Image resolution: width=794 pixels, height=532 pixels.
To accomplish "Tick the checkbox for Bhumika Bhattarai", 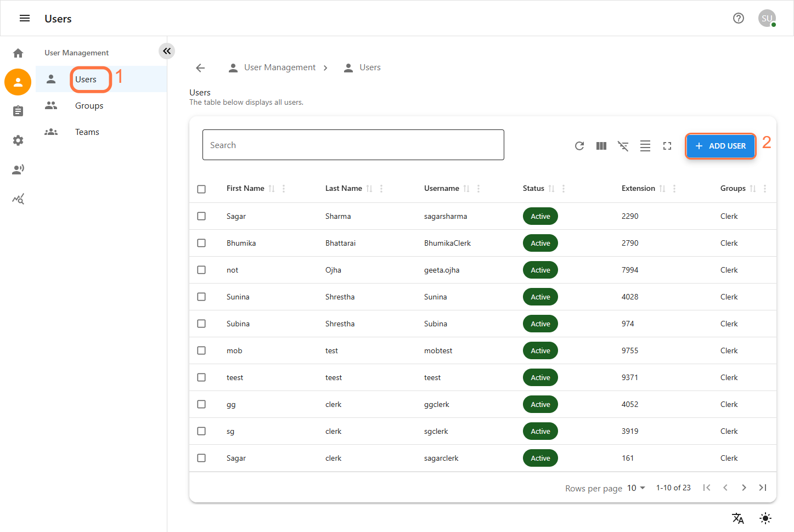I will 201,243.
